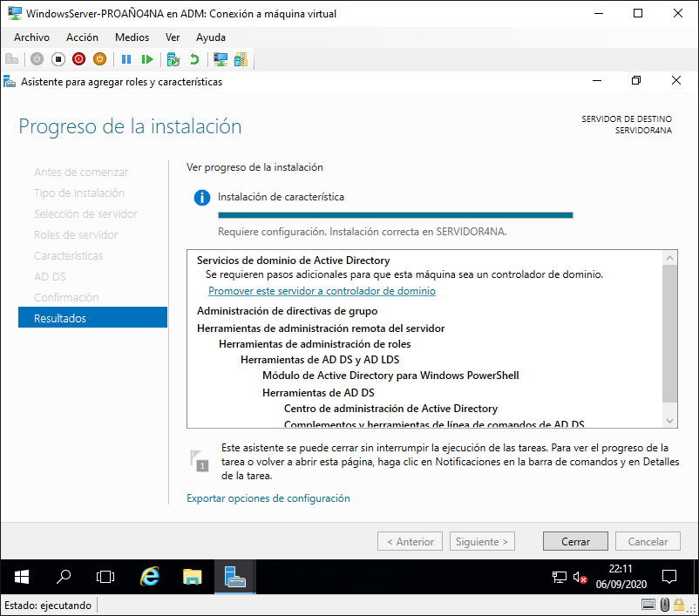
Task: Click the Ctrl+Alt+Del toolbar icon
Action: tap(12, 59)
